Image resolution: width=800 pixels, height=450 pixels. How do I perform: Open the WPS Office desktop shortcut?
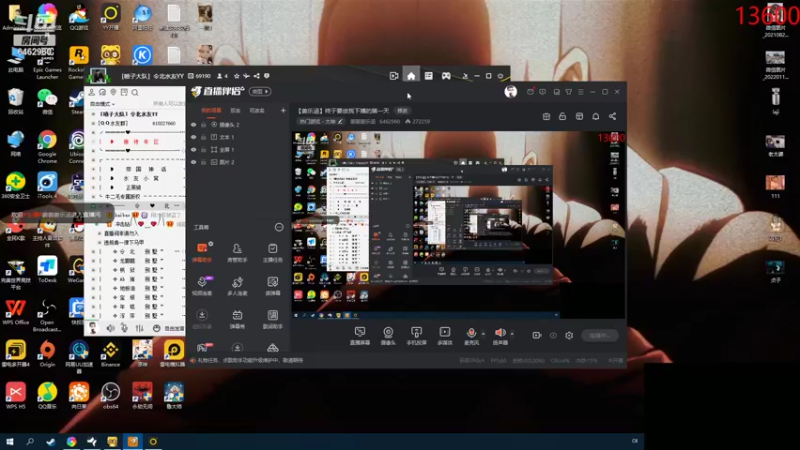[x=15, y=312]
